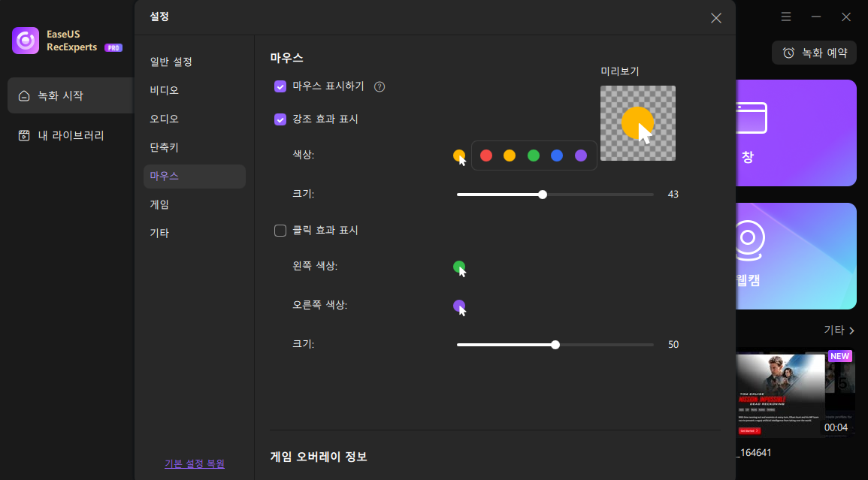Click the 기본 설정 복원 restore link
This screenshot has height=480, width=868.
194,463
